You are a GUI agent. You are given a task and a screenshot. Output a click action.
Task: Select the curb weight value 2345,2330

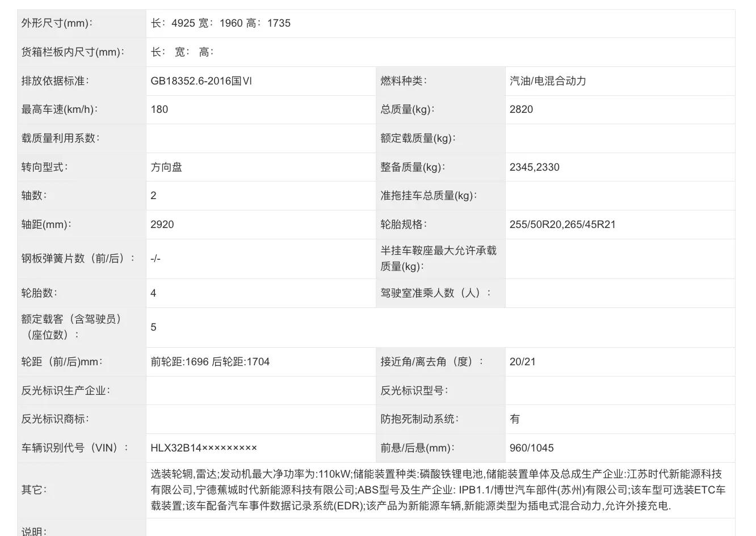click(535, 167)
